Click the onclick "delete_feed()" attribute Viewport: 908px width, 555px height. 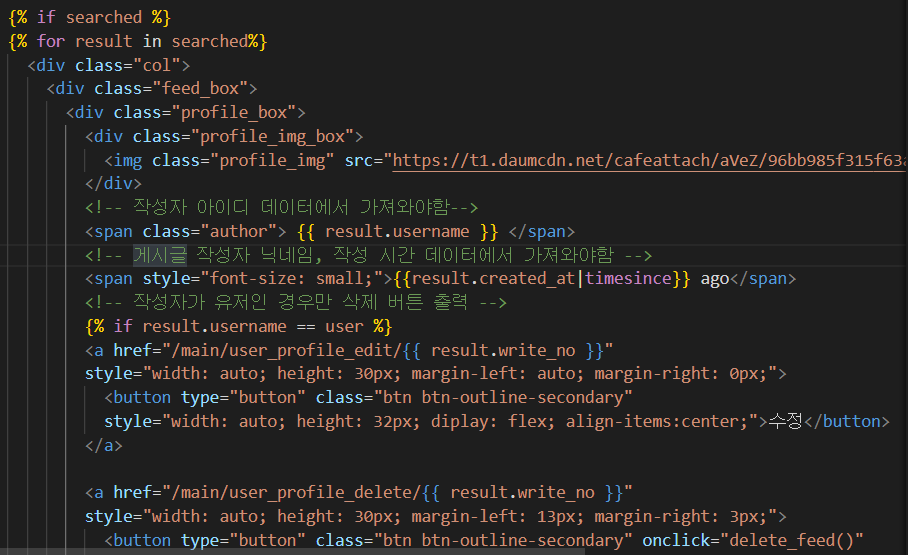(753, 541)
